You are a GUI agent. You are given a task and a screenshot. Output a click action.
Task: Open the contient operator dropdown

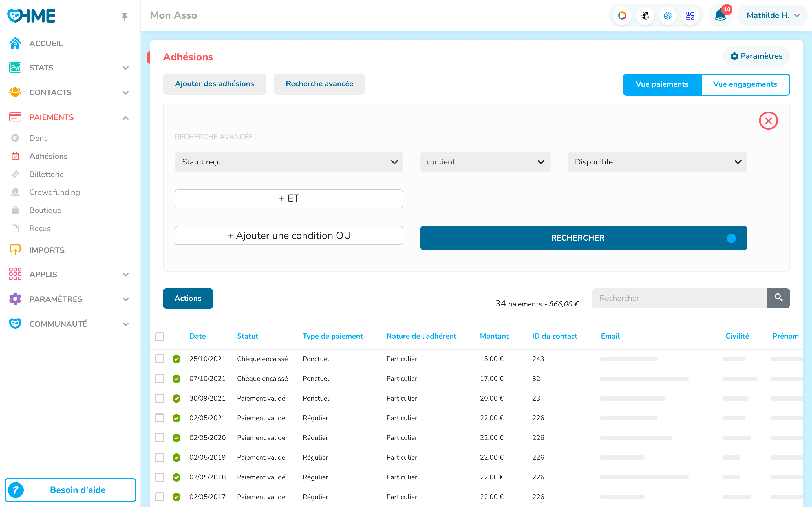485,162
